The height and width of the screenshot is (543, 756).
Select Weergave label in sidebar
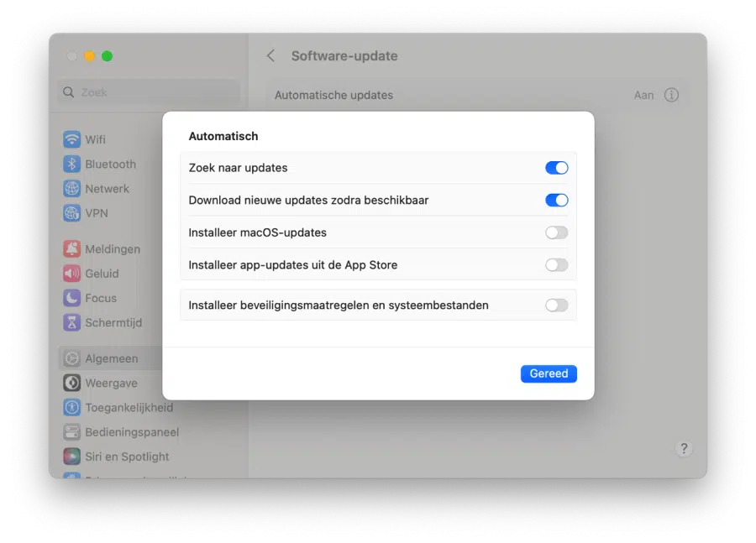[x=112, y=383]
